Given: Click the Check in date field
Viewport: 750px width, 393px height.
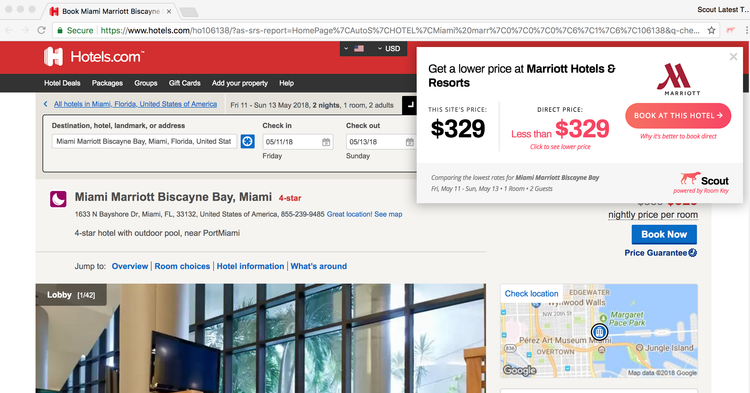Looking at the screenshot, I should click(298, 142).
